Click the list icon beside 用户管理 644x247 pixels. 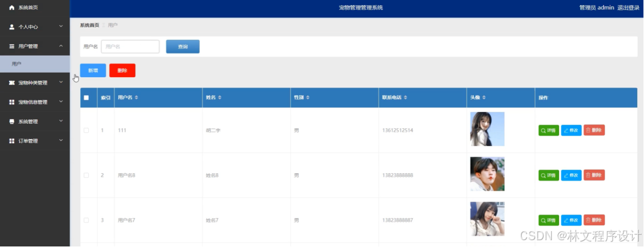(11, 47)
